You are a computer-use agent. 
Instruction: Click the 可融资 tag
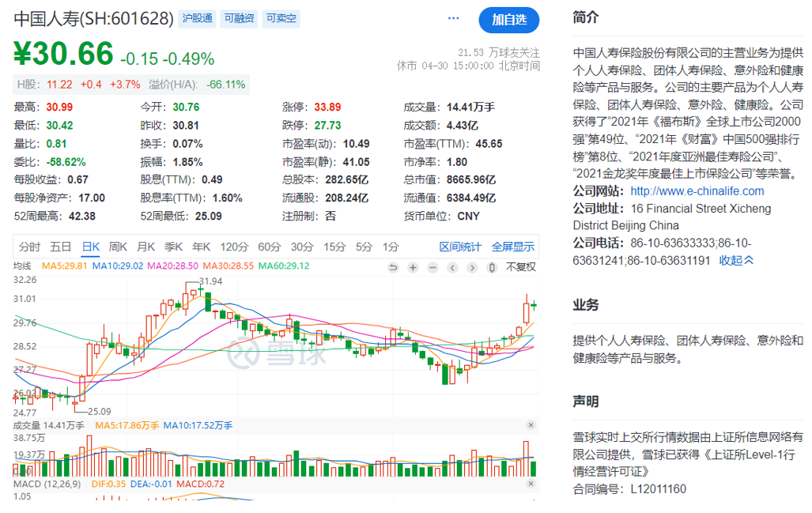tap(240, 18)
